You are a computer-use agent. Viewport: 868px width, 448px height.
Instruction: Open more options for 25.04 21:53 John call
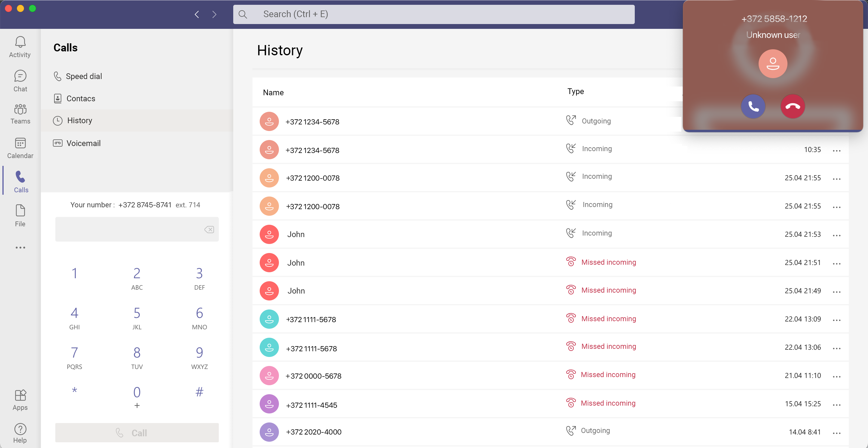click(836, 235)
